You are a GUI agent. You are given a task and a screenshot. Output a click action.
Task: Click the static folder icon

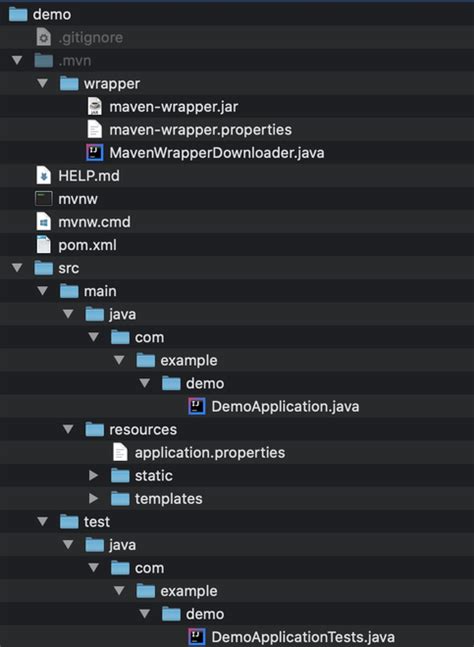(120, 476)
